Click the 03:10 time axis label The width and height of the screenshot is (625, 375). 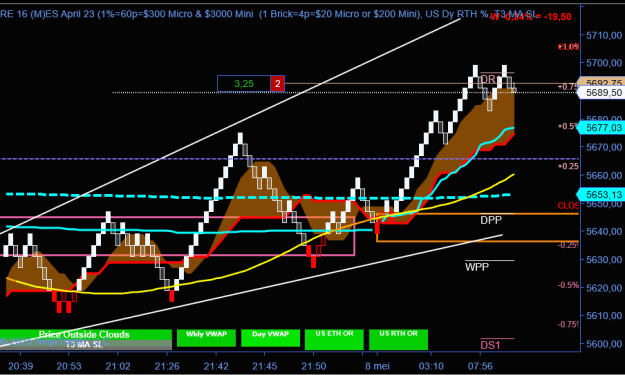(431, 366)
